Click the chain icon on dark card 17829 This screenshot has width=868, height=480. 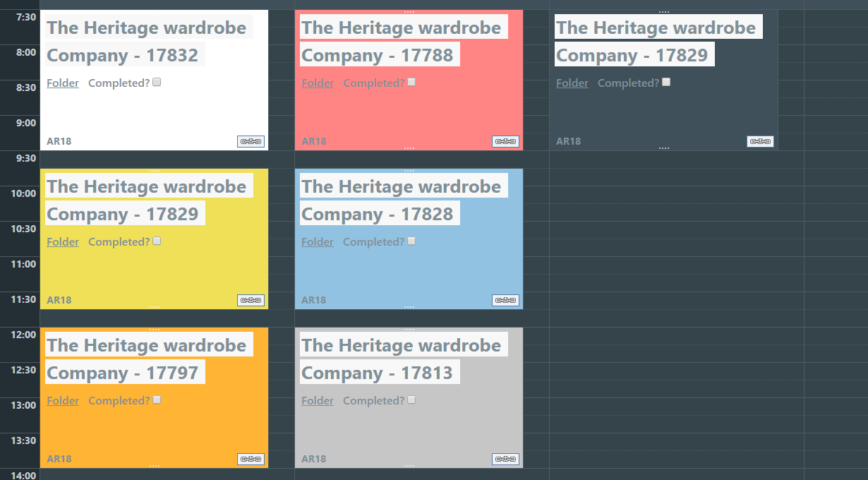pyautogui.click(x=760, y=141)
